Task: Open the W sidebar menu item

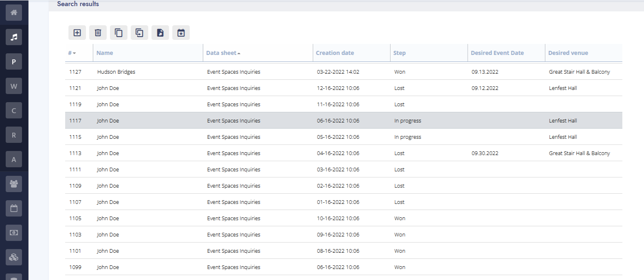Action: click(x=14, y=86)
